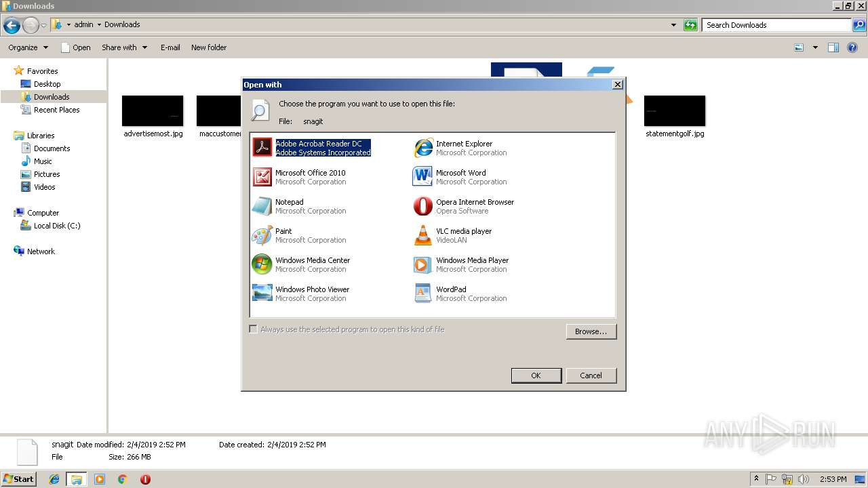Expand the admin breadcrumb arrow
The width and height of the screenshot is (868, 488).
(x=99, y=25)
